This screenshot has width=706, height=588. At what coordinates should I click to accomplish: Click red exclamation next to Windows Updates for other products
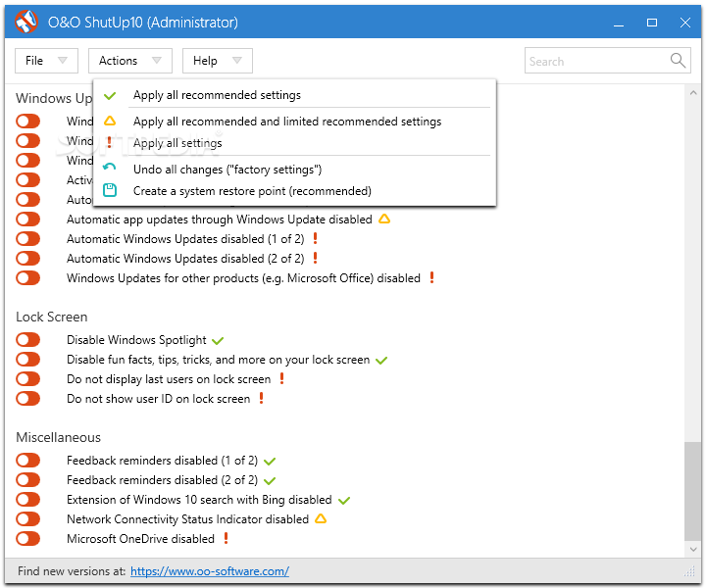click(x=431, y=277)
